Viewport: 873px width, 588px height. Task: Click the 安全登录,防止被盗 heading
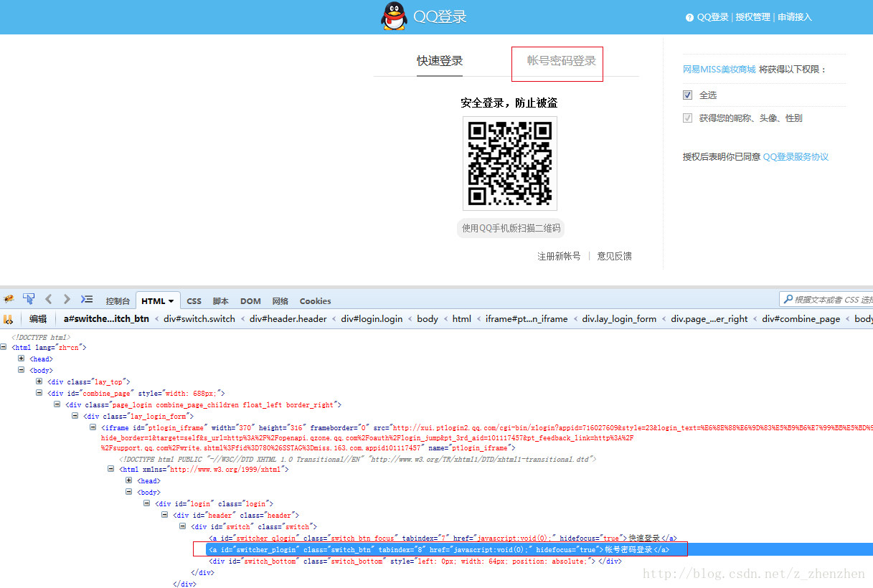click(x=509, y=103)
